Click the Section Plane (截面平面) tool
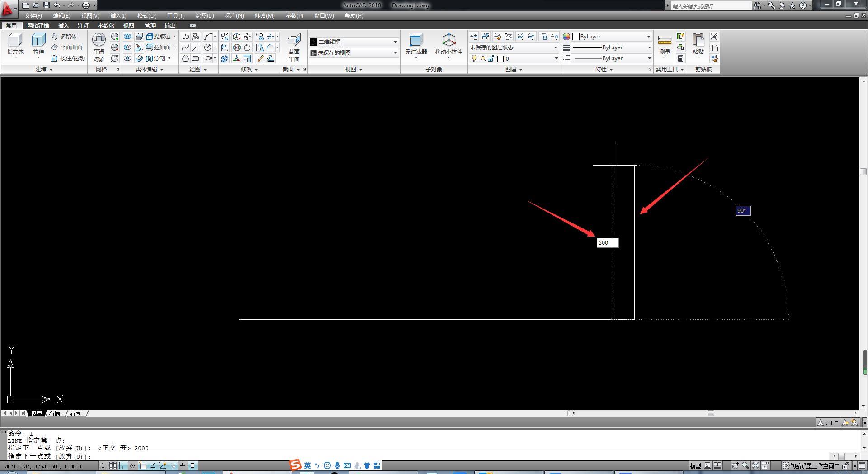The image size is (868, 474). point(294,47)
